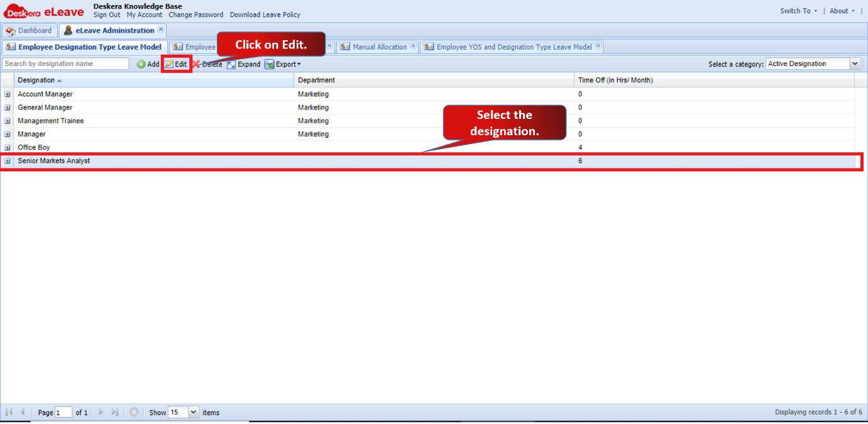Go to the last page icon
The height and width of the screenshot is (424, 868).
pos(114,412)
